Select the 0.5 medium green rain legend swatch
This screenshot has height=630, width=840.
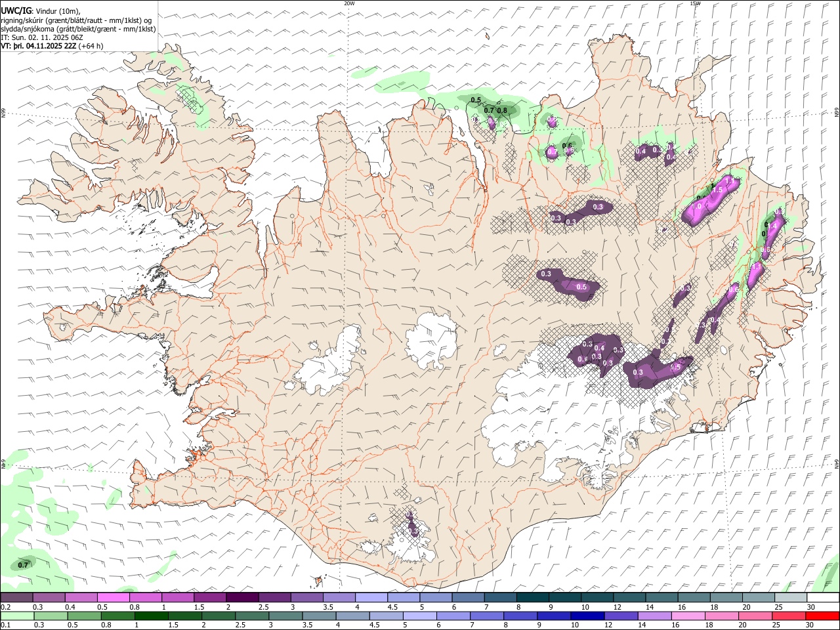point(84,616)
